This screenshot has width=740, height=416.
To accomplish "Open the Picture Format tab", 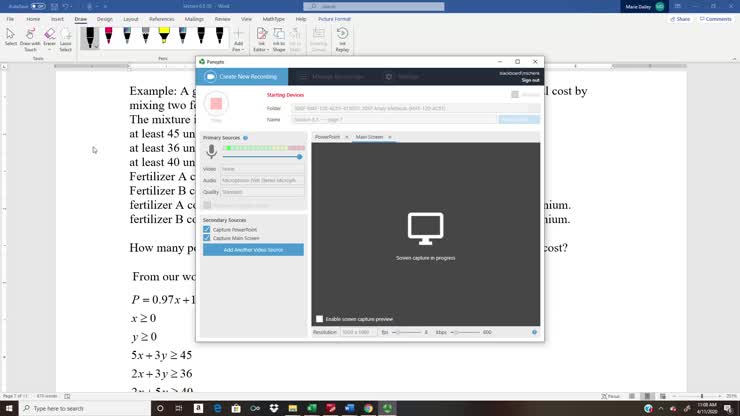I will tap(334, 19).
